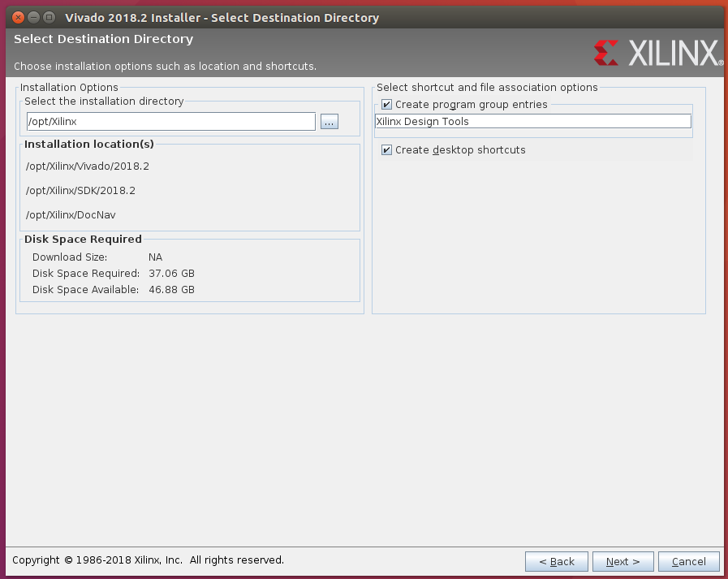Click the NA download size value
The height and width of the screenshot is (579, 728).
point(156,257)
